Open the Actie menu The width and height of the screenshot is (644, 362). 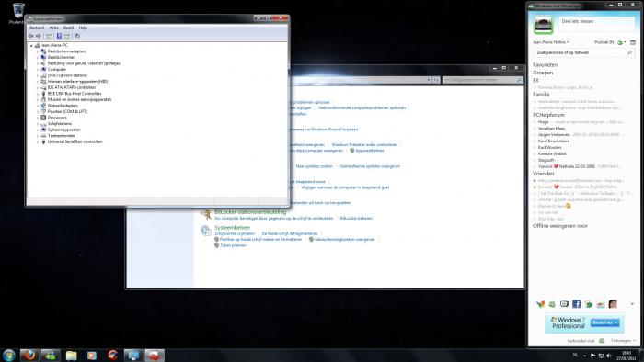53,28
